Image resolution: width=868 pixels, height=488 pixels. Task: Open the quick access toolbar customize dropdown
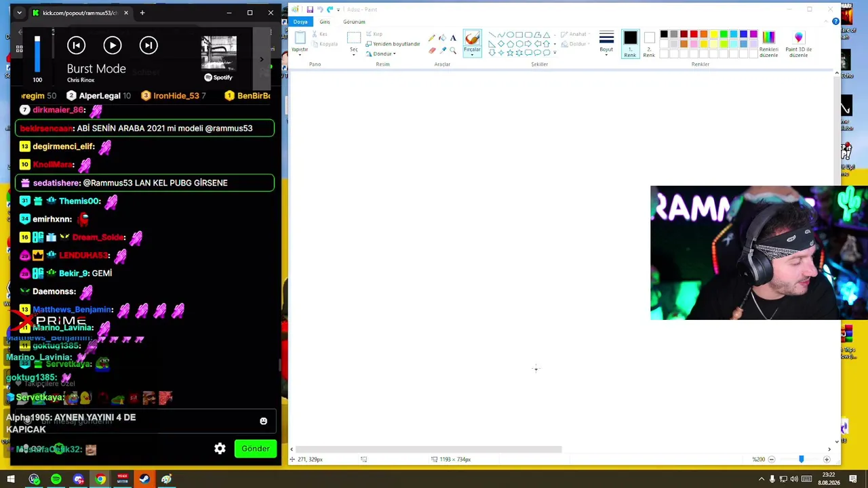[339, 9]
